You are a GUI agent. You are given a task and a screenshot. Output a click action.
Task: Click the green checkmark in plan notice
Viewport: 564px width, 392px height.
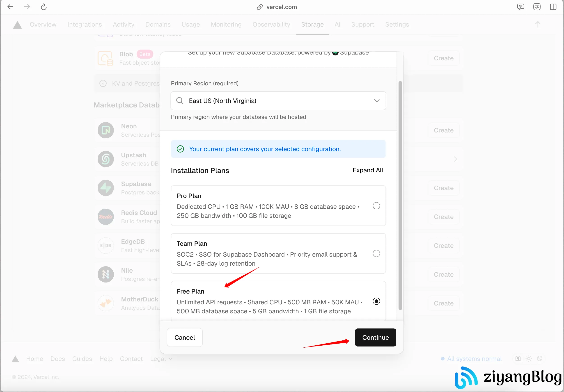point(180,149)
